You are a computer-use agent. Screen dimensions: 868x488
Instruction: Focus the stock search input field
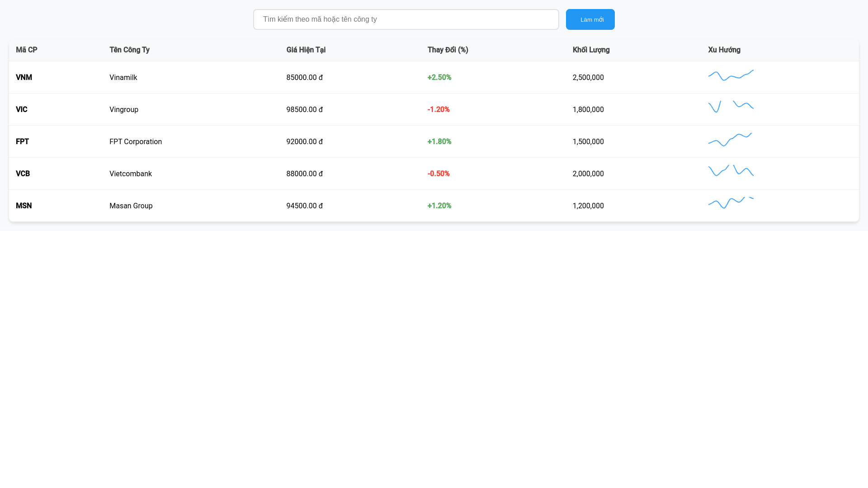pos(406,19)
